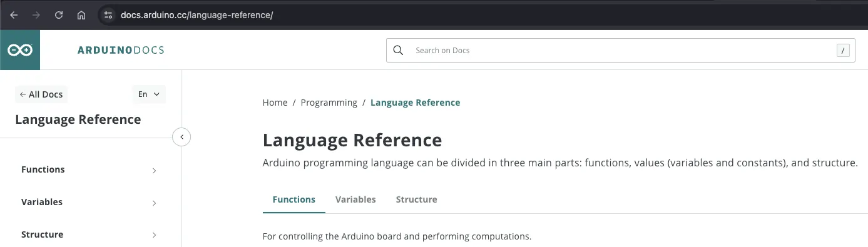
Task: Click the search magnifier icon
Action: (x=398, y=50)
